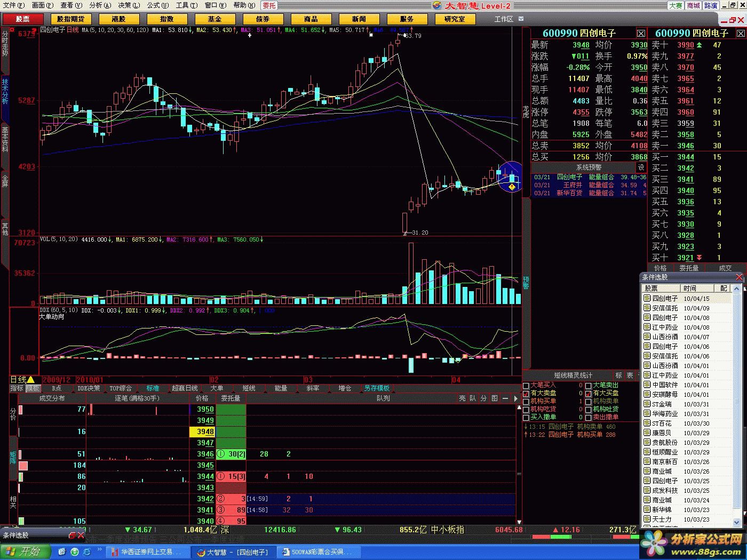The image size is (747, 560).
Task: Select the 另存模板 tab
Action: (x=377, y=388)
